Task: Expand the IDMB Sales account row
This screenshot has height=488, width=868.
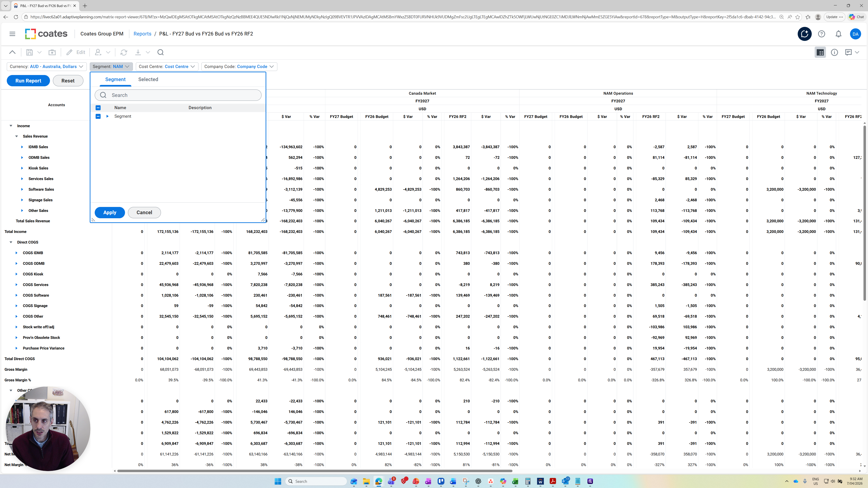Action: [22, 147]
